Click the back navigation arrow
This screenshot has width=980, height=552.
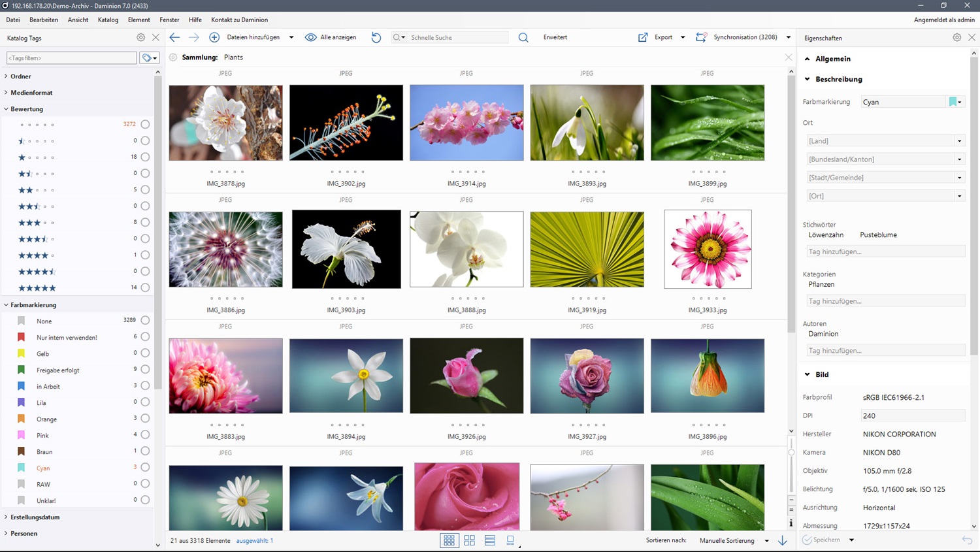tap(174, 37)
